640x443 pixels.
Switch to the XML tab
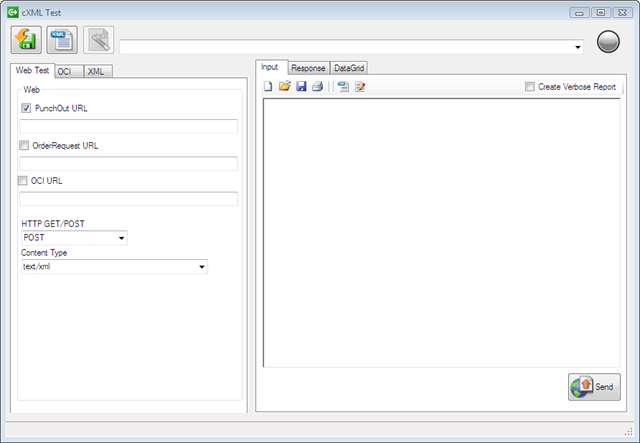pyautogui.click(x=98, y=71)
